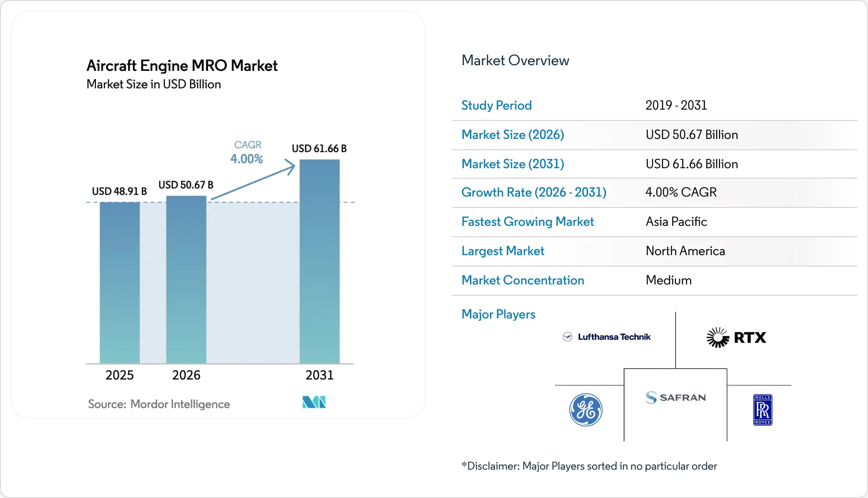
Task: Click the 2031 bar in chart
Action: (x=320, y=261)
